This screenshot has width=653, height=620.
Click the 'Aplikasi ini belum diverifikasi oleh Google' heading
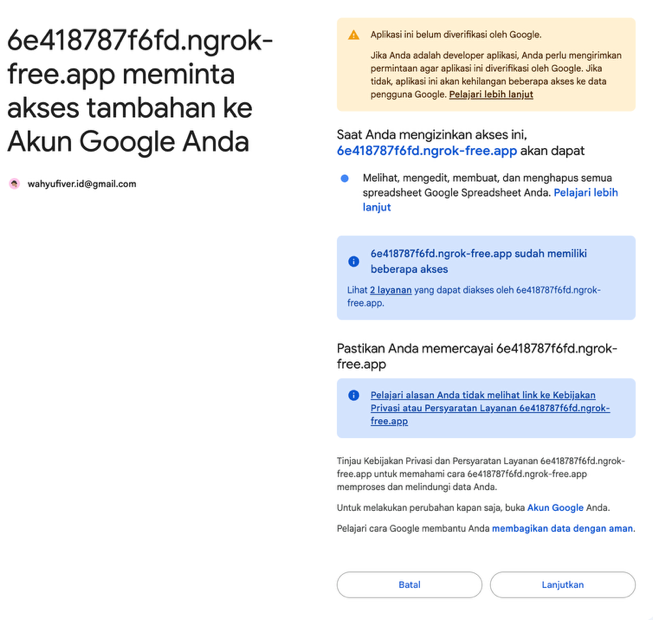click(456, 35)
